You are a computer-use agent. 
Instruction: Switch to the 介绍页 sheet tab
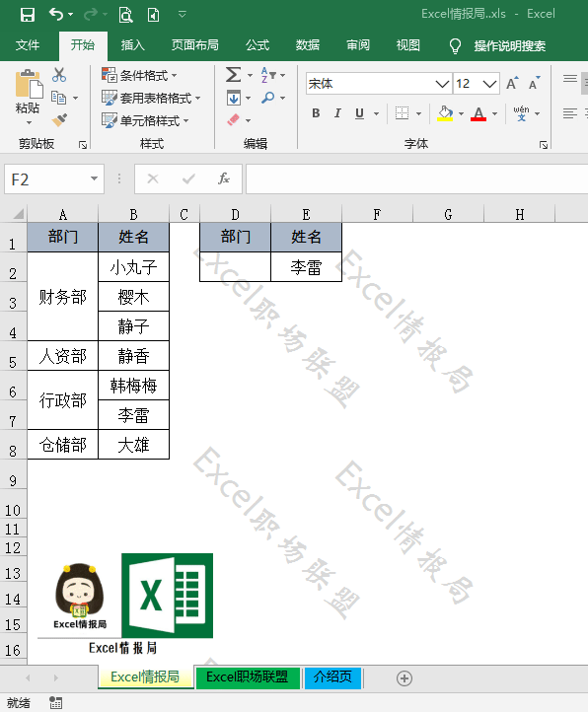(332, 677)
